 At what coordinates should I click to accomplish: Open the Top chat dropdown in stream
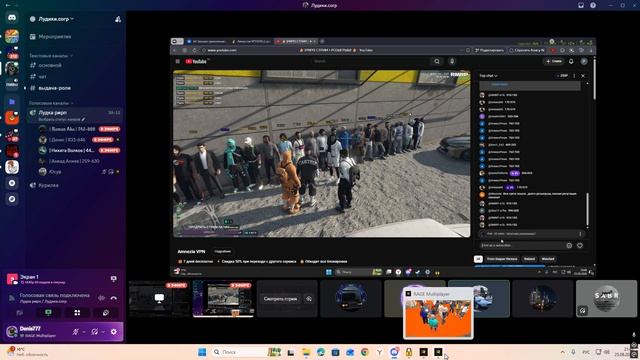point(488,76)
